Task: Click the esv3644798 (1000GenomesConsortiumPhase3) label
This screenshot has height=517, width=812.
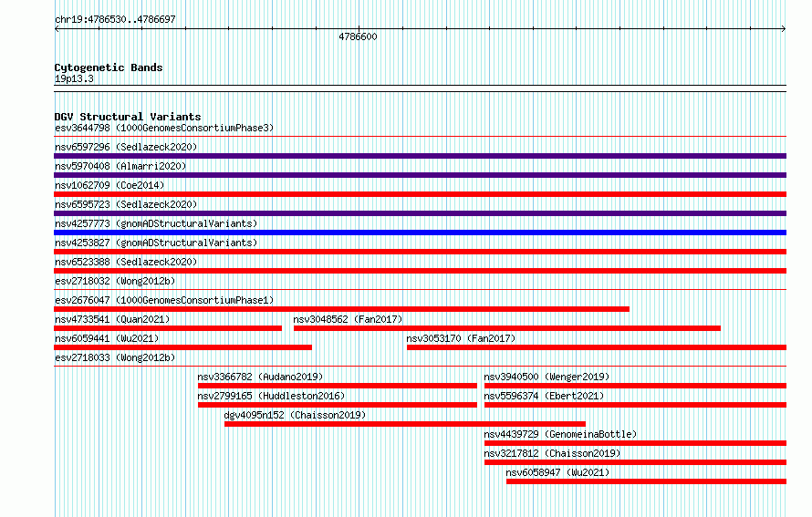Action: tap(164, 128)
